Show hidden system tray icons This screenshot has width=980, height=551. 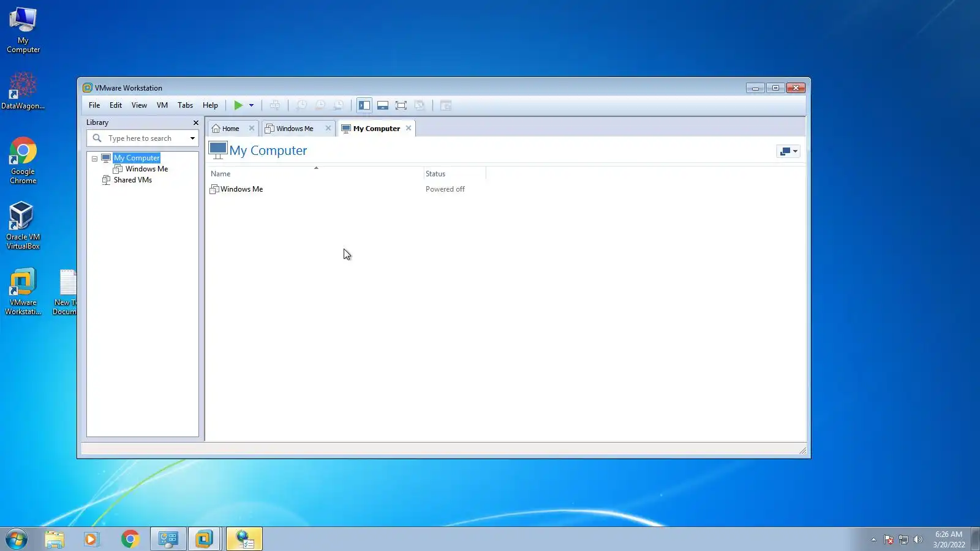click(873, 539)
